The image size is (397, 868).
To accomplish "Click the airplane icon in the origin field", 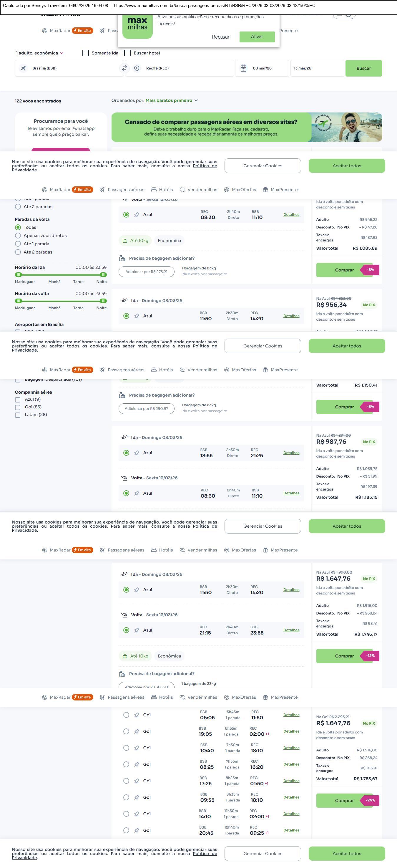I will point(23,68).
